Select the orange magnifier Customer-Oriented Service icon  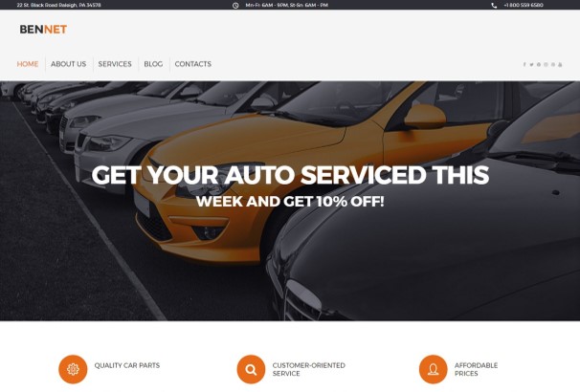coord(251,369)
